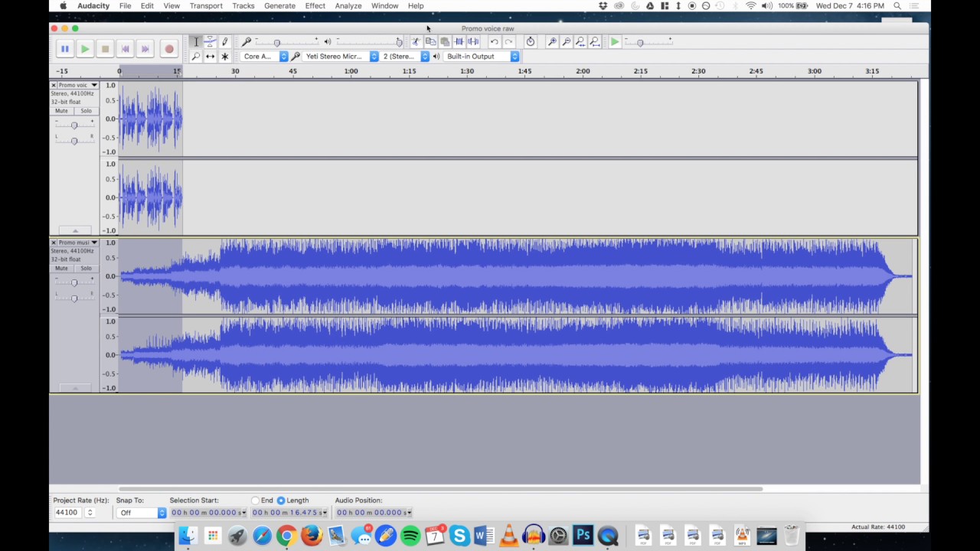Open the Analyze menu
Image resolution: width=980 pixels, height=551 pixels.
pyautogui.click(x=348, y=5)
